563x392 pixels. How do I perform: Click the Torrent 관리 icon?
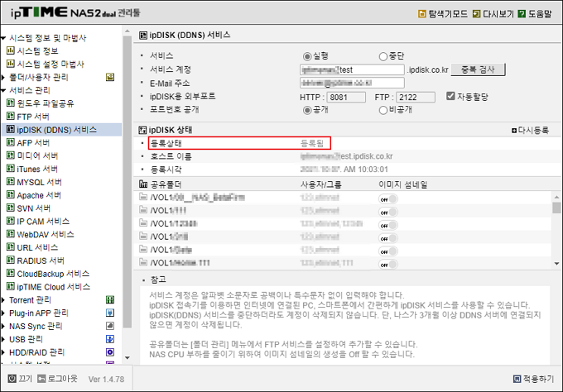point(110,300)
